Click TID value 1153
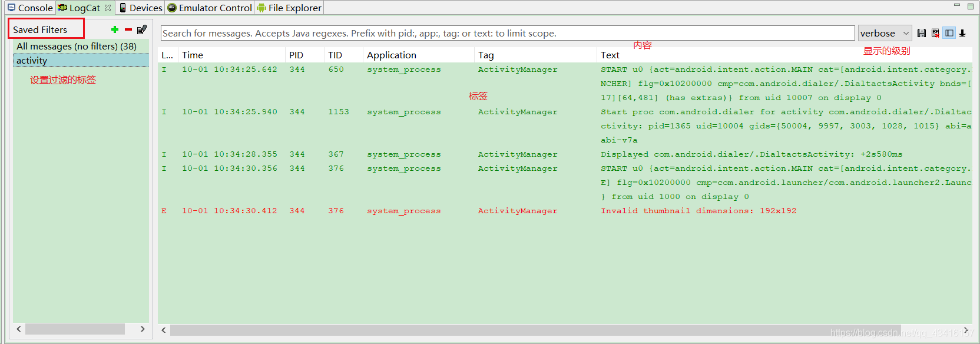980x344 pixels. 339,112
